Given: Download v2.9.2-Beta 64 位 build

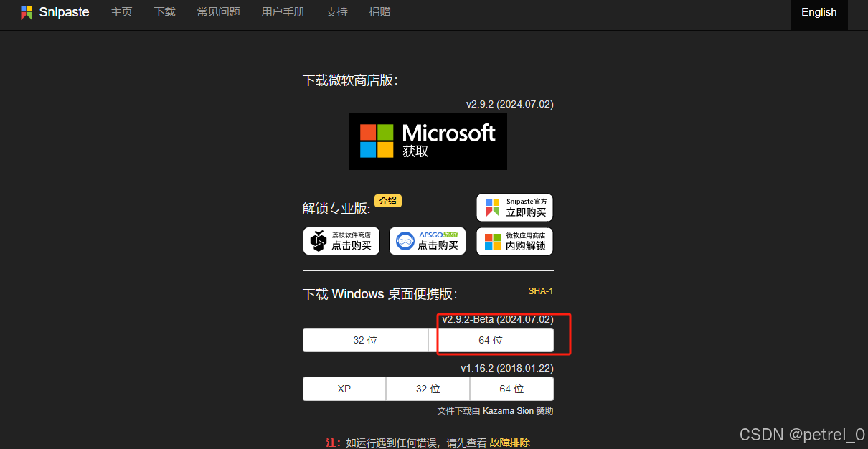Looking at the screenshot, I should click(x=491, y=340).
